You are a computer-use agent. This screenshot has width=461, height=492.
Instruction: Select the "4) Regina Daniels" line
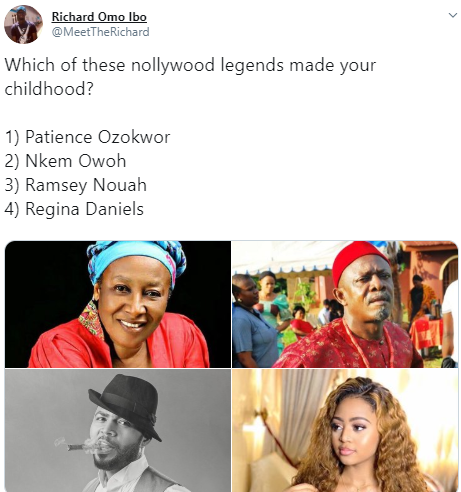[x=74, y=209]
